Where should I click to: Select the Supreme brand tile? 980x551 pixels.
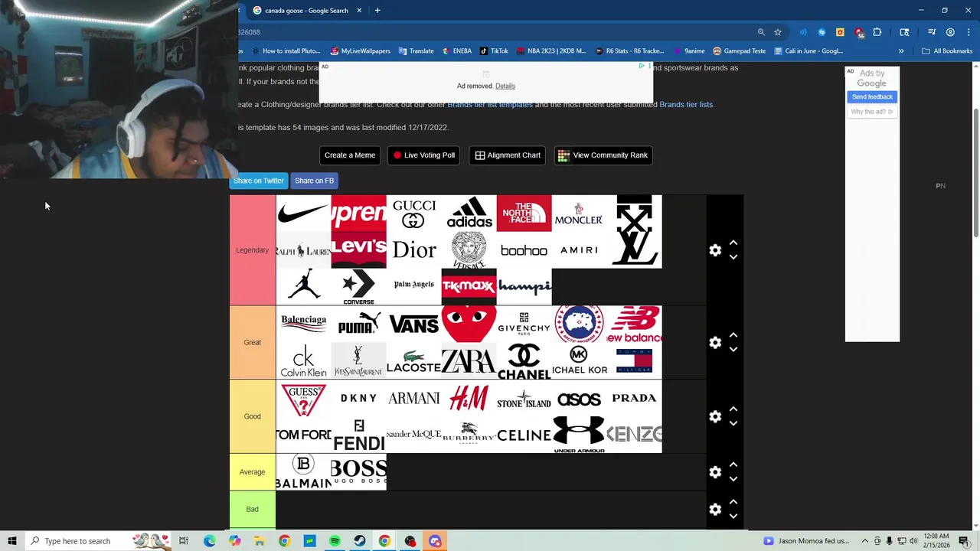[x=358, y=213]
